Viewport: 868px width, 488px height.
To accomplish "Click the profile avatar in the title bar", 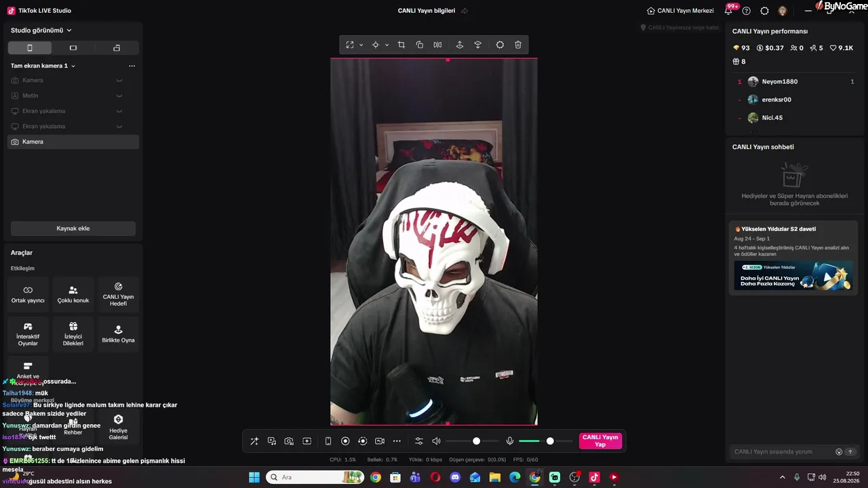I will coord(783,11).
